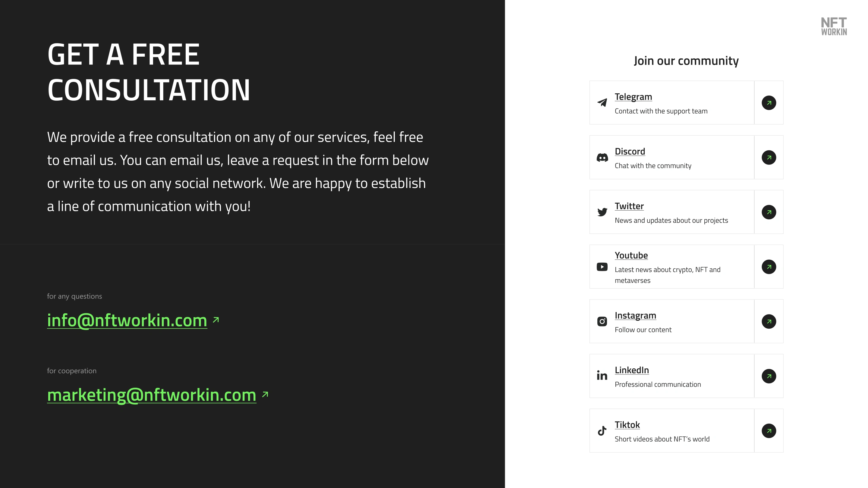Click the Discord logo icon
The image size is (868, 488).
click(602, 157)
